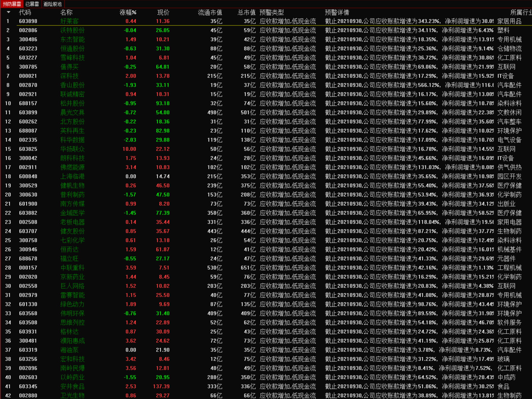Open stock code 603825 华扬联众

(28, 149)
